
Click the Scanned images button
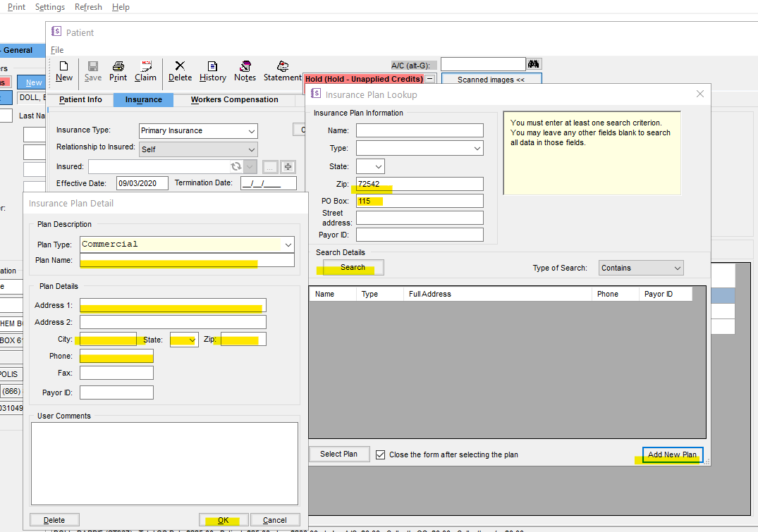click(491, 79)
